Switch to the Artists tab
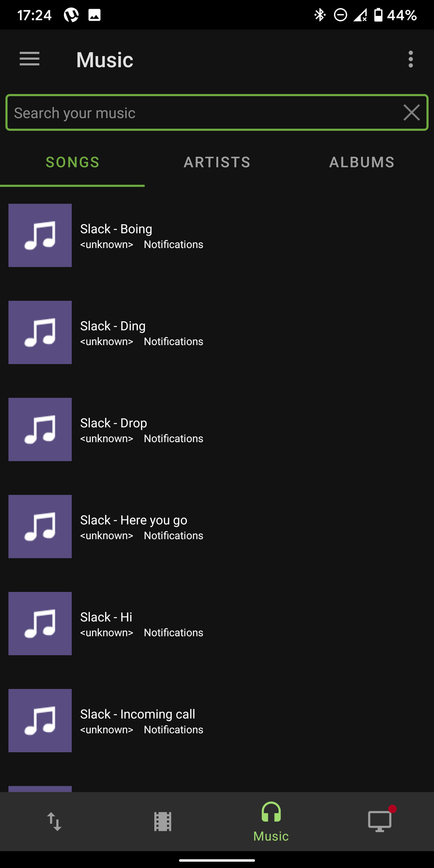434x868 pixels. point(217,162)
